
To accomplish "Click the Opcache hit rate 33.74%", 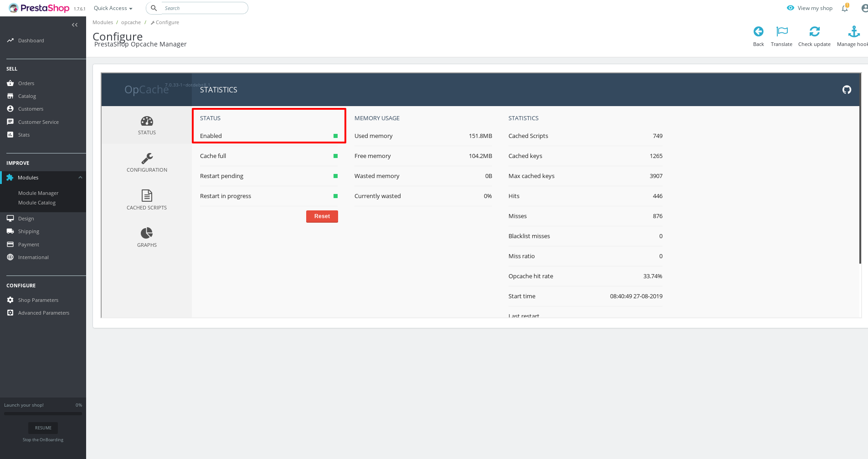I will tap(653, 276).
